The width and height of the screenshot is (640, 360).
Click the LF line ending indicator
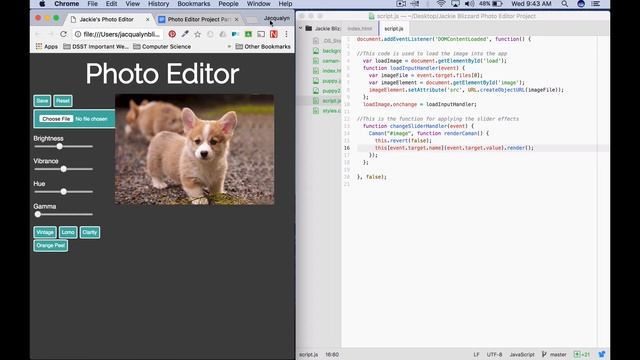point(476,354)
